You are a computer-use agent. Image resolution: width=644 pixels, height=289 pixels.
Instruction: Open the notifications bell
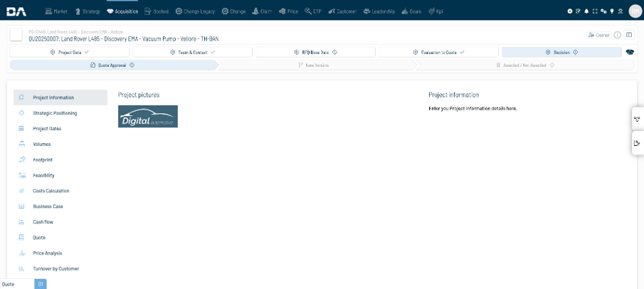click(x=586, y=11)
